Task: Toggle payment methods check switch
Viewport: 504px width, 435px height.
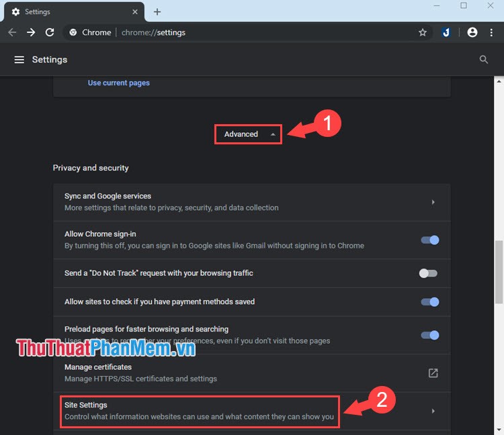Action: (x=430, y=302)
